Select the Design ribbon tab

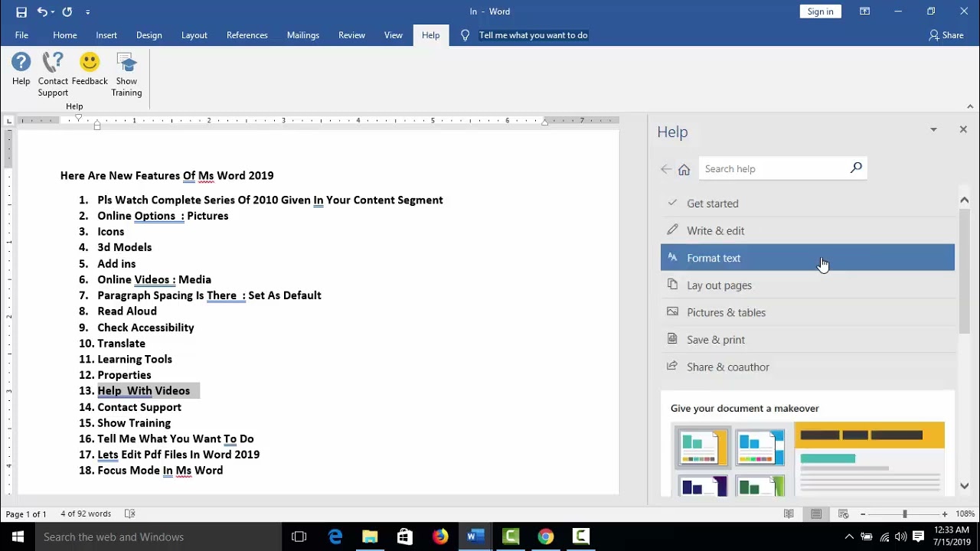(149, 35)
